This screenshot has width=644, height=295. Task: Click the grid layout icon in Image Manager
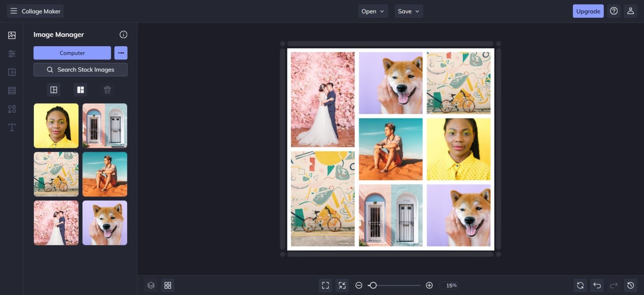(54, 90)
